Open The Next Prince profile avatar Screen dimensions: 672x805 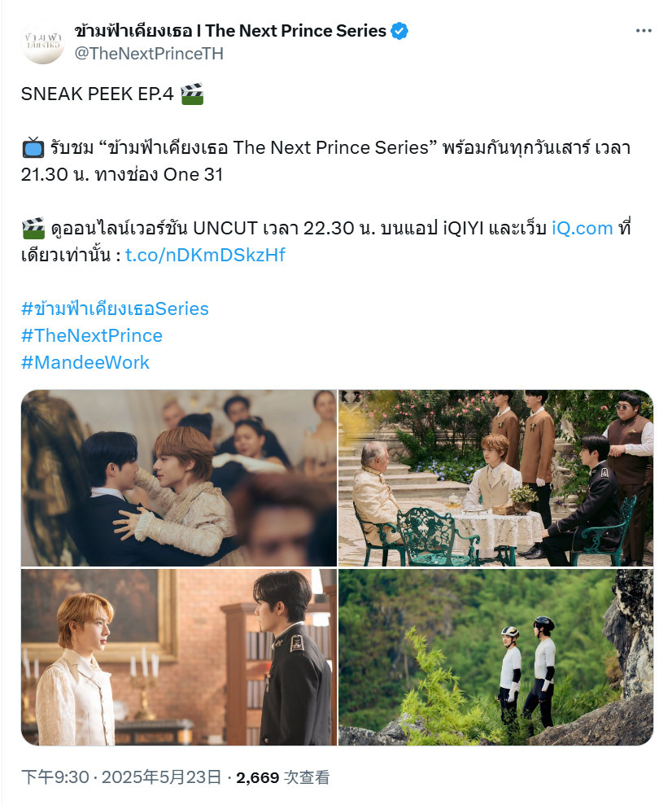pyautogui.click(x=43, y=42)
